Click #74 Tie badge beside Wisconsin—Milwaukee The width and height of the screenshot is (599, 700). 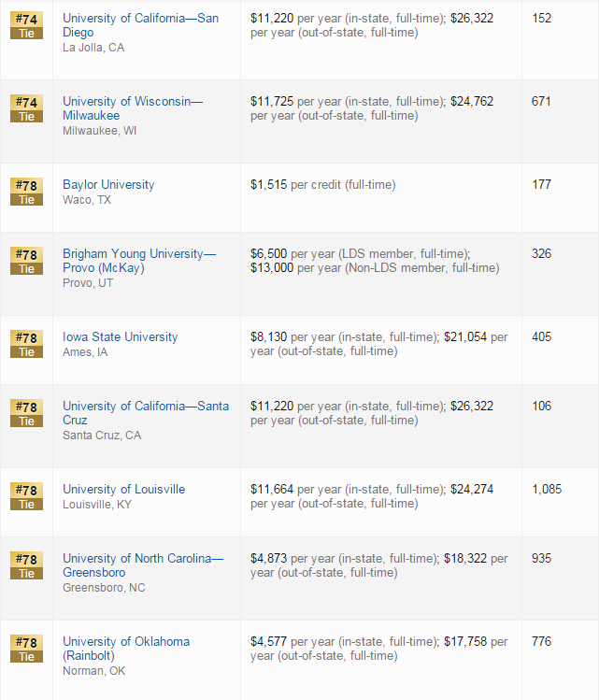[x=26, y=108]
